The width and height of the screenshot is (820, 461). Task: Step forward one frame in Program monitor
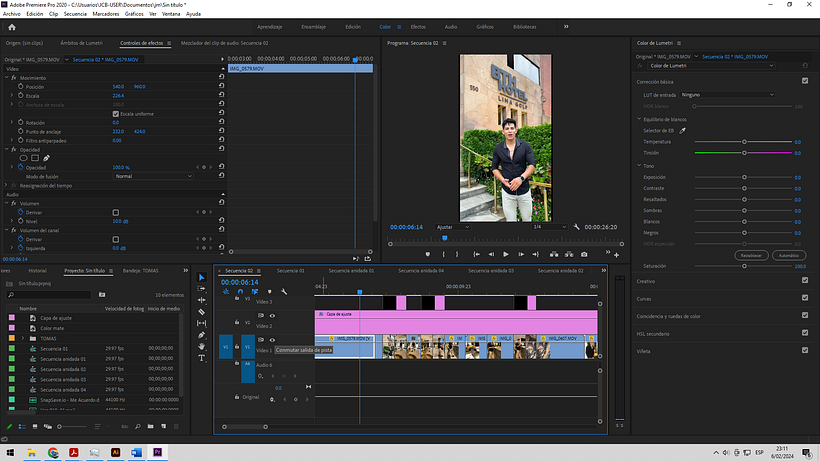point(521,255)
